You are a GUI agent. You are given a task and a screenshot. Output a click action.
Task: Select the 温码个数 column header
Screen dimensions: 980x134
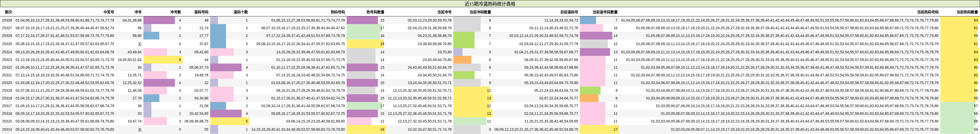pyautogui.click(x=240, y=12)
